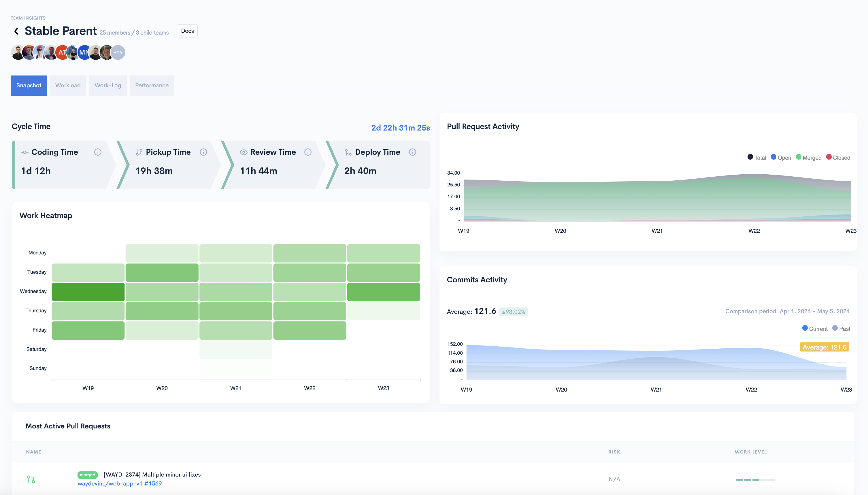Image resolution: width=868 pixels, height=495 pixels.
Task: Toggle Current series in Commits legend
Action: 815,328
